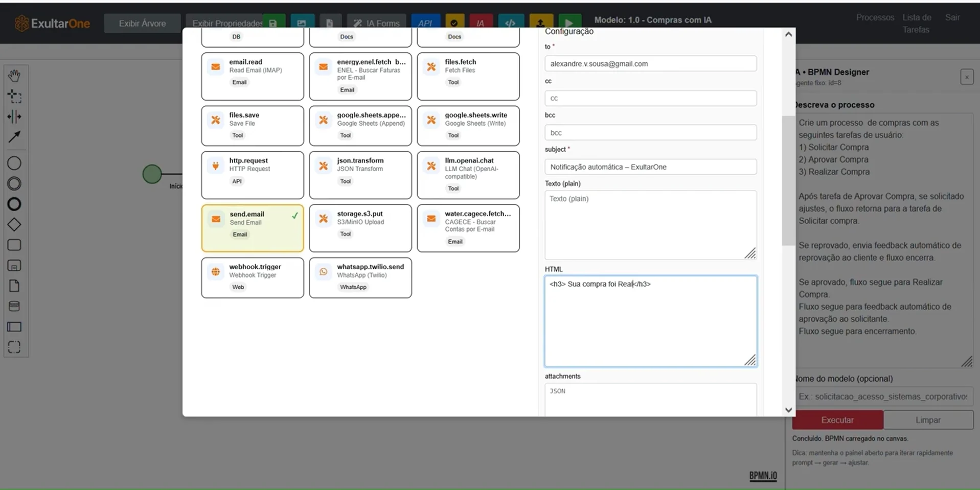The image size is (980, 490).
Task: Create a task rectangle from the palette
Action: [14, 245]
